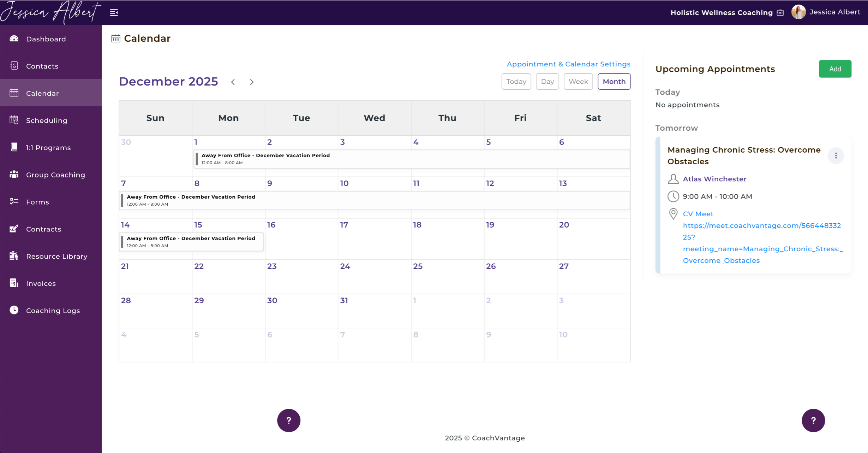
Task: Open three-dot menu on appointment card
Action: 836,156
